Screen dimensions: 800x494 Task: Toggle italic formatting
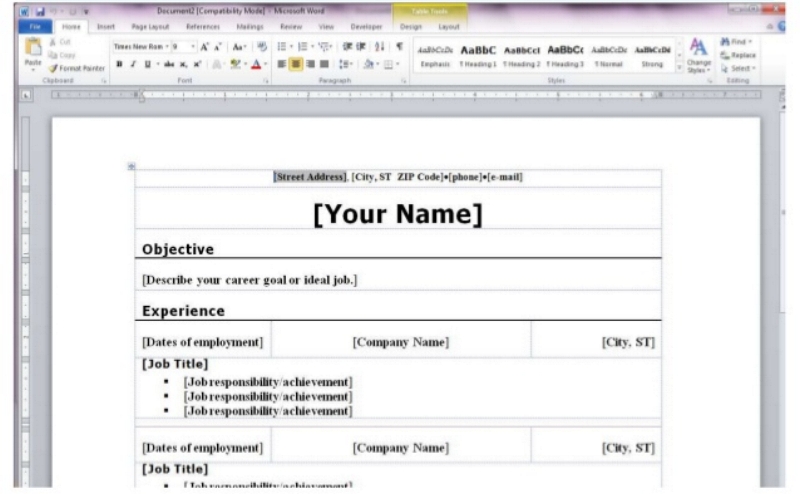click(x=133, y=64)
